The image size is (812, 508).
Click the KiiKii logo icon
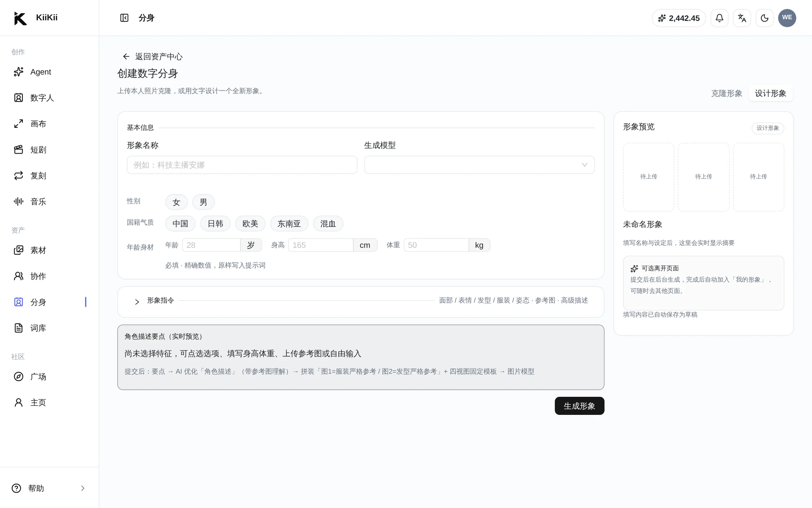click(x=20, y=18)
